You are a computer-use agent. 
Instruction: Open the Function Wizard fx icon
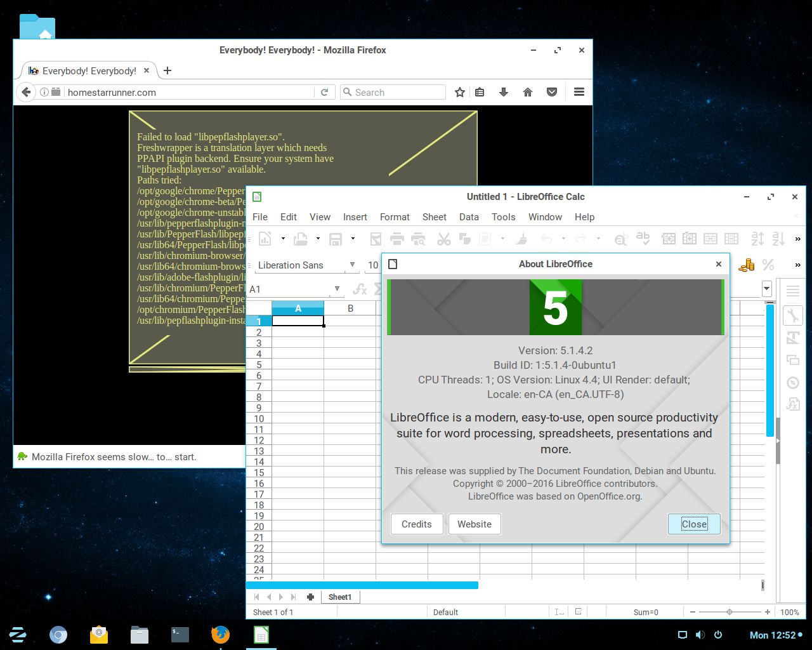(x=360, y=289)
